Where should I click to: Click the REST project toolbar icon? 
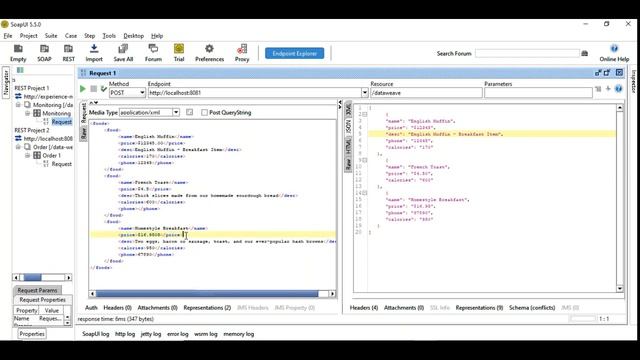(69, 53)
